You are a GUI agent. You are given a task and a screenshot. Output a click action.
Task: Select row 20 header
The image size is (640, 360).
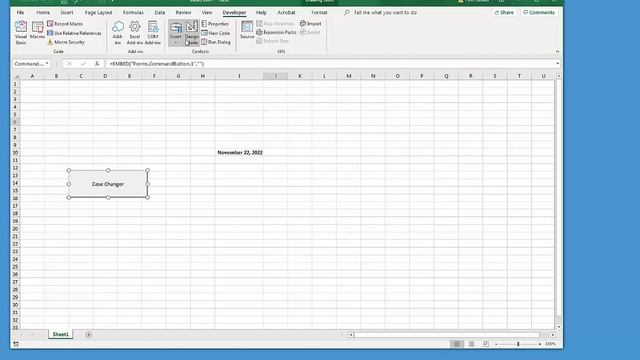(15, 229)
